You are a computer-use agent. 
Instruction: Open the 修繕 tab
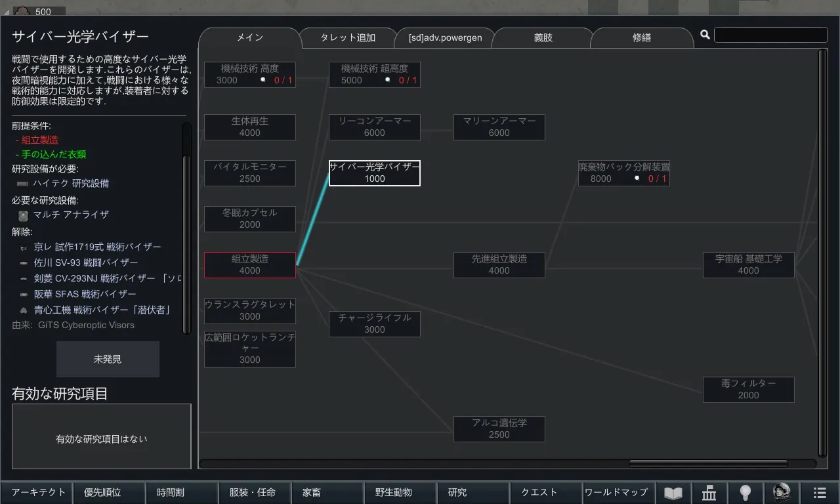pyautogui.click(x=641, y=38)
